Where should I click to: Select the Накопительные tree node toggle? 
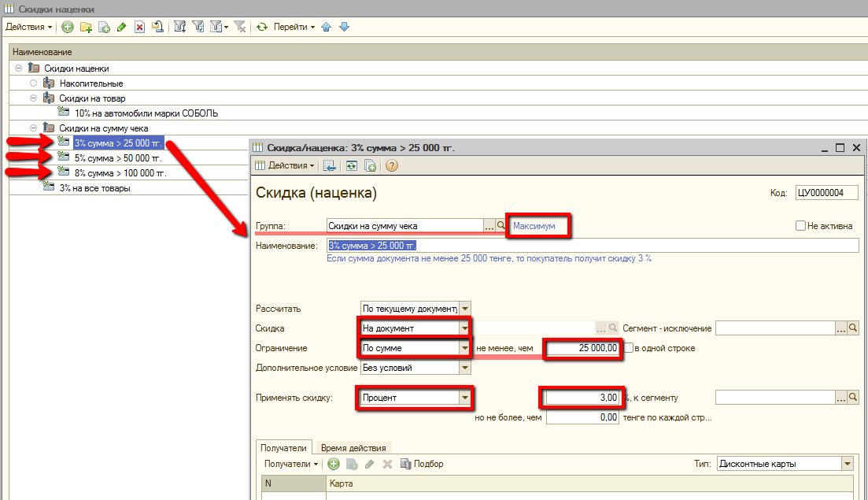click(x=33, y=83)
